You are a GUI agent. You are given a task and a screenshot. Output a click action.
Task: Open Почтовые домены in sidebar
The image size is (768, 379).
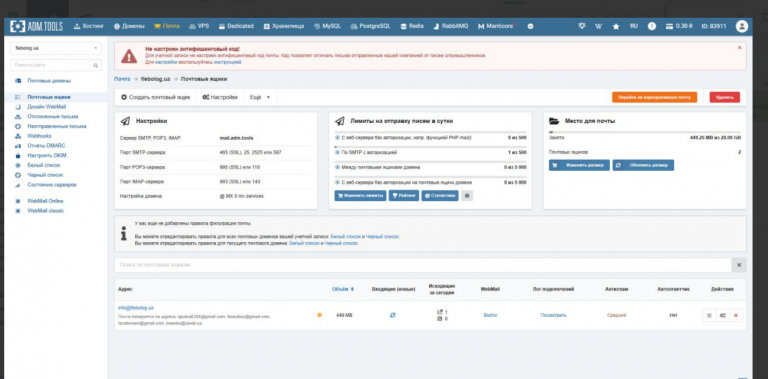tap(49, 81)
